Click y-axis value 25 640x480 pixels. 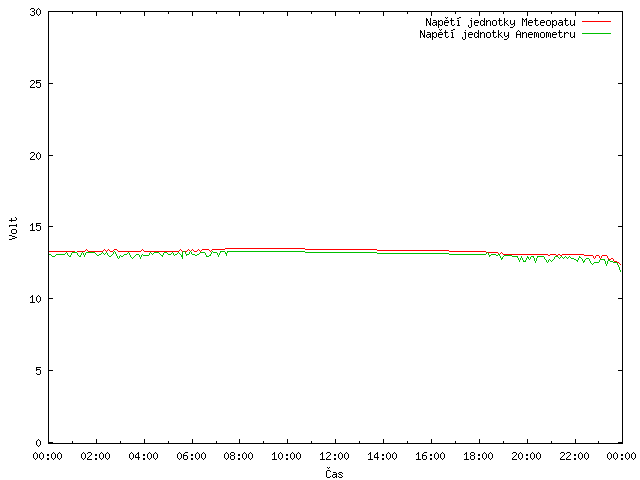click(x=36, y=84)
